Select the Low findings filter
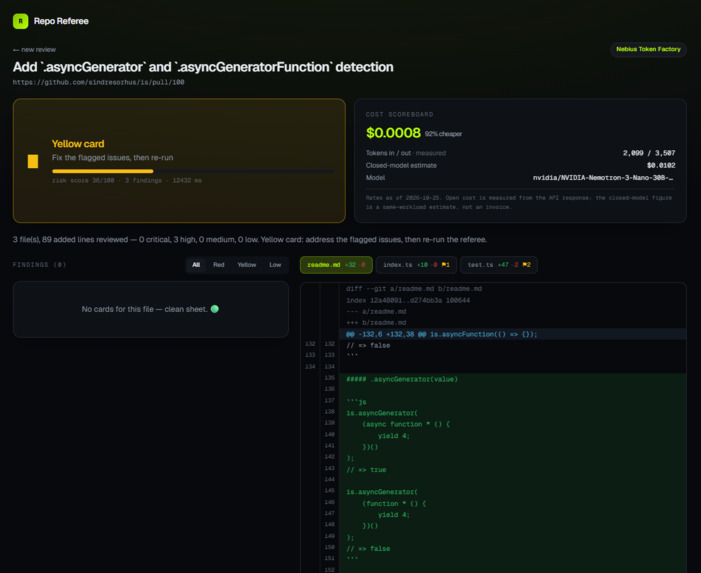Image resolution: width=701 pixels, height=573 pixels. 275,265
